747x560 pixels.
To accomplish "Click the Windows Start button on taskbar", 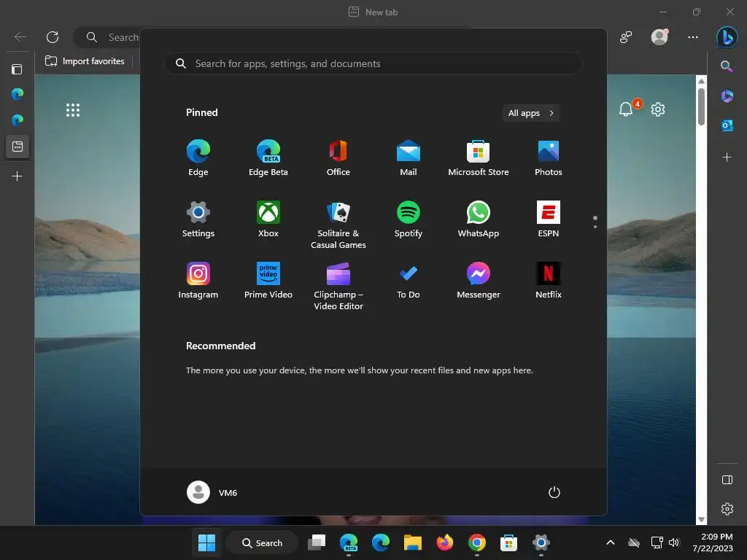I will click(x=206, y=542).
